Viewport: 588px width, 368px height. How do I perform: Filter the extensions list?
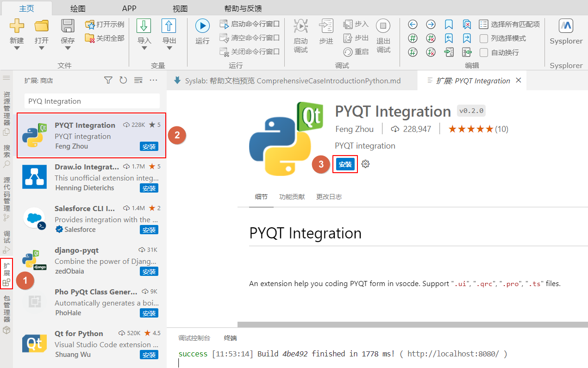click(x=108, y=80)
